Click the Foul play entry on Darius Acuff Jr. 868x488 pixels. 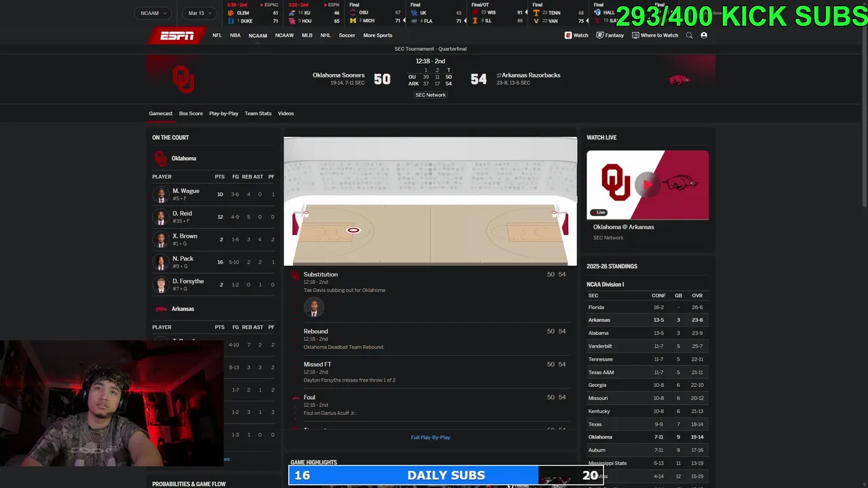pos(431,405)
